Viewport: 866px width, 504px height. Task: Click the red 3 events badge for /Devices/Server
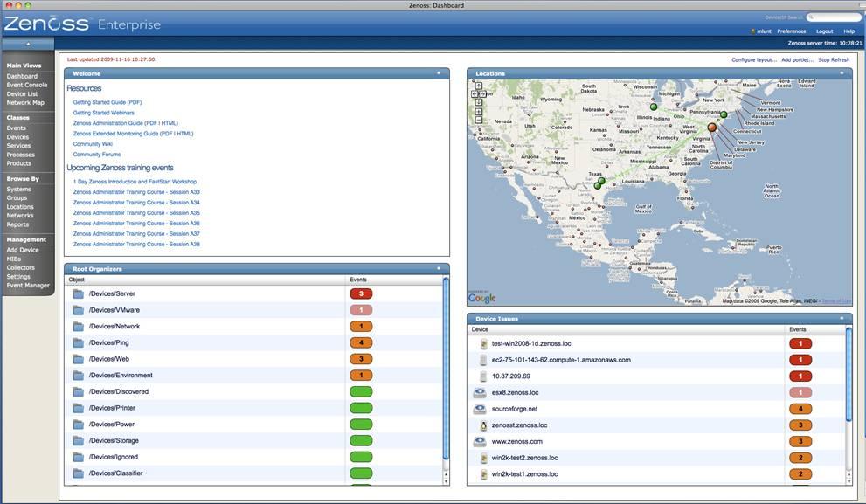coord(361,293)
